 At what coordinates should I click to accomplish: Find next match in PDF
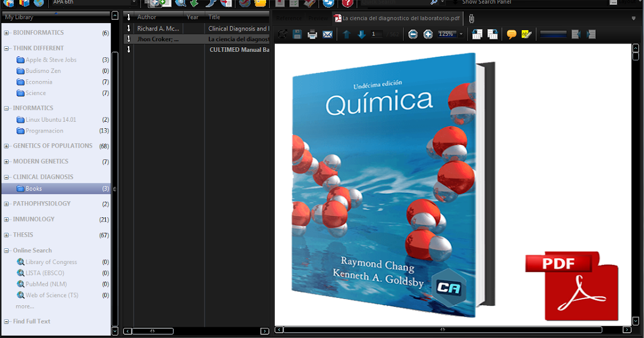(x=591, y=34)
